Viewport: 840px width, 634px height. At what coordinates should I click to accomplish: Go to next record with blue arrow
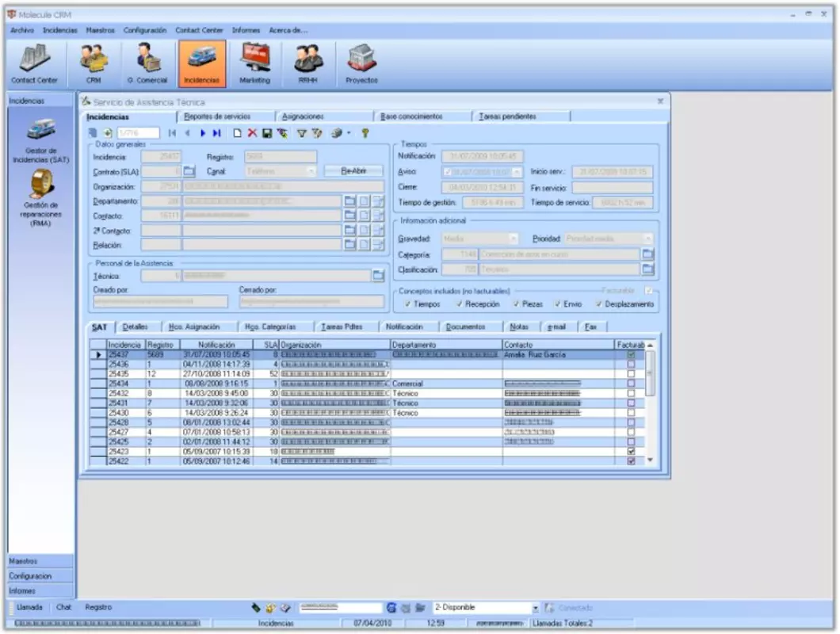203,133
